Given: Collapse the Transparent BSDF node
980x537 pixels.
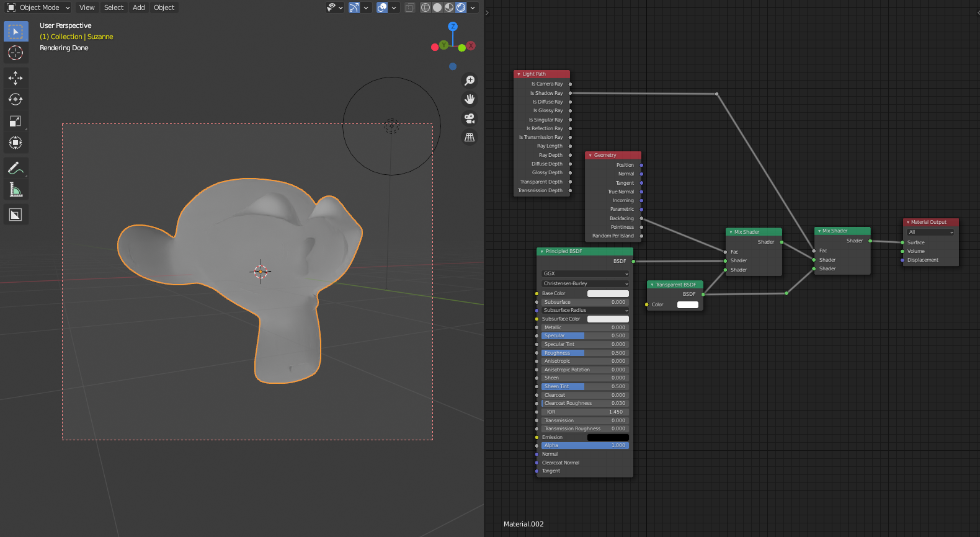Looking at the screenshot, I should click(x=652, y=285).
